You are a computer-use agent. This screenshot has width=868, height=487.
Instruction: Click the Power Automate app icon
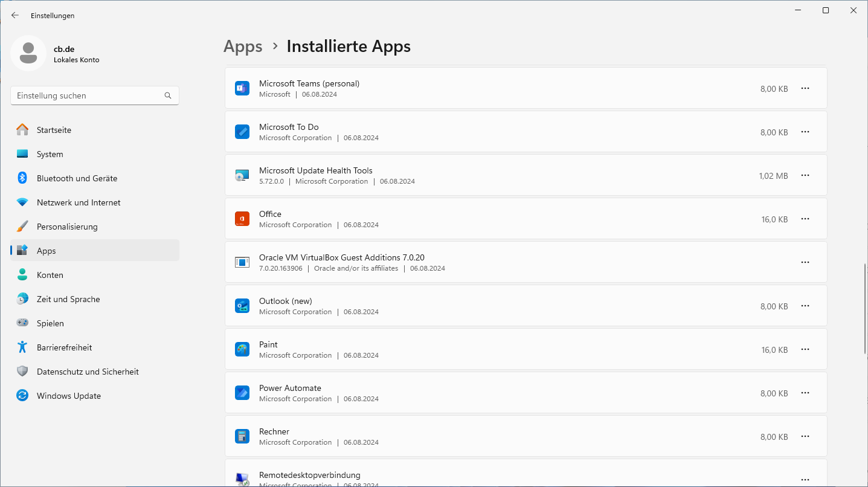click(242, 393)
